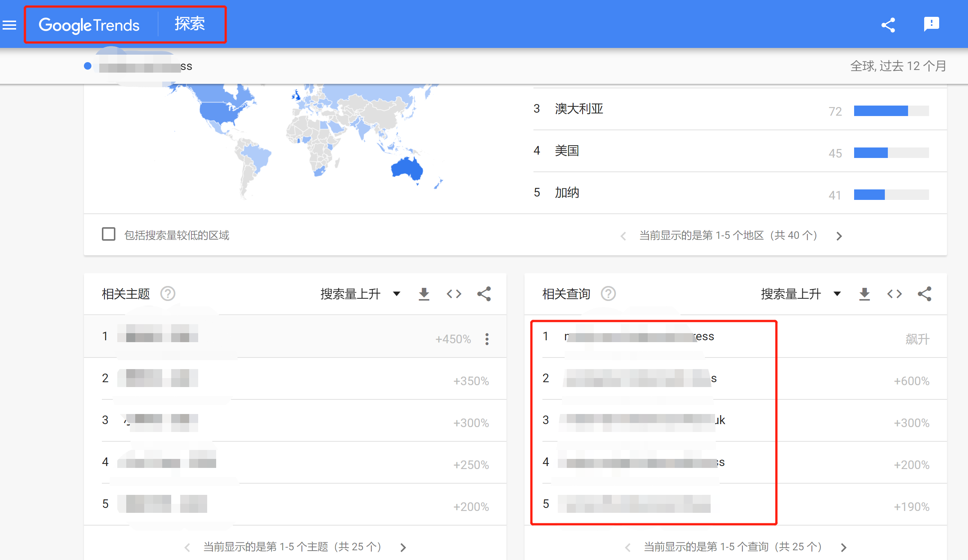Open embed code for related queries
Screen dimensions: 968x560
click(x=894, y=293)
